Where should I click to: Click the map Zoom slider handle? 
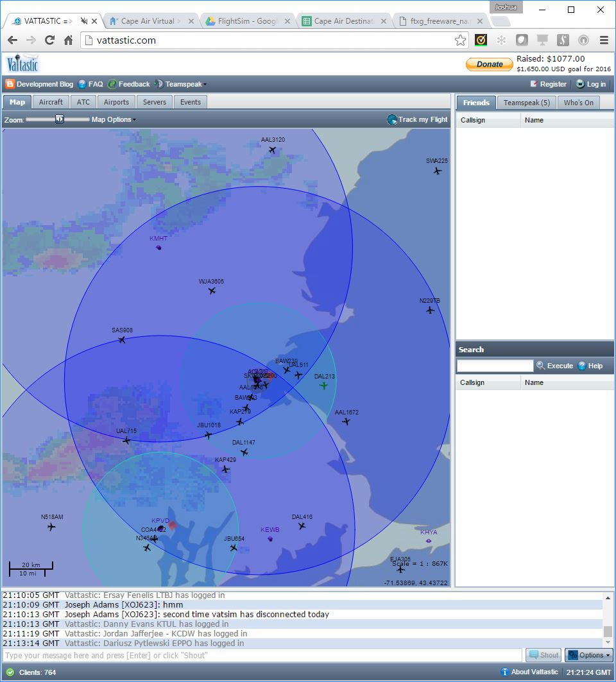[x=60, y=119]
